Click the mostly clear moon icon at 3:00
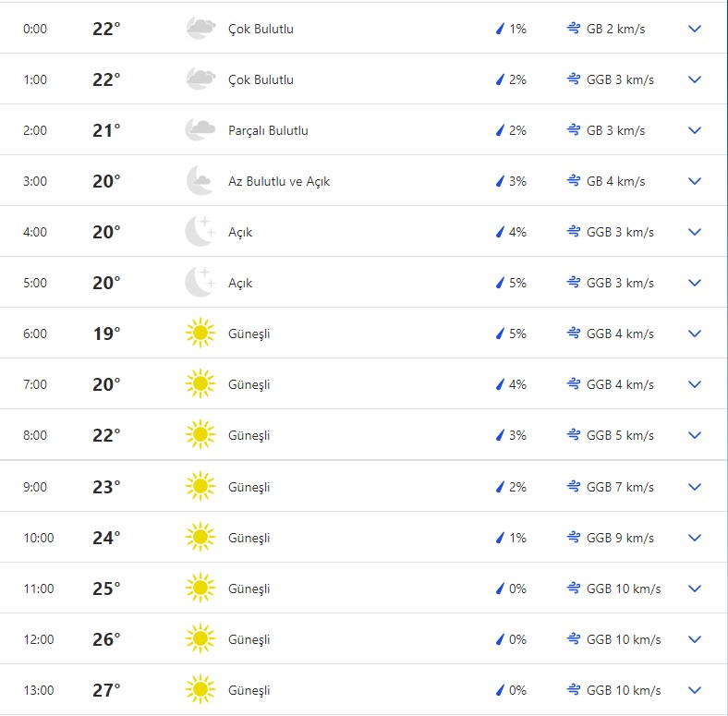 200,181
